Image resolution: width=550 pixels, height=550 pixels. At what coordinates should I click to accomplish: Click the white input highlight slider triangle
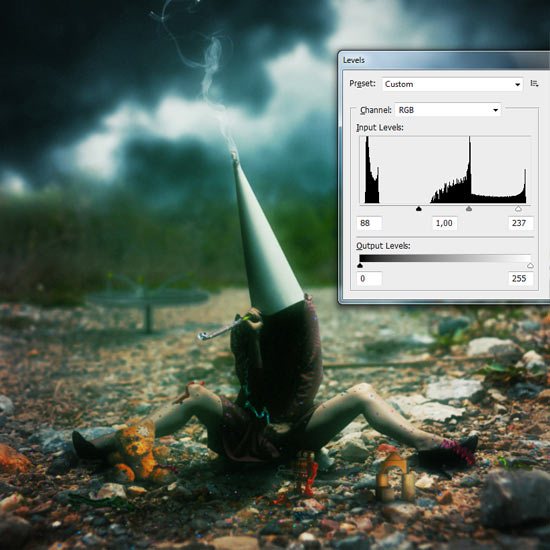[518, 209]
